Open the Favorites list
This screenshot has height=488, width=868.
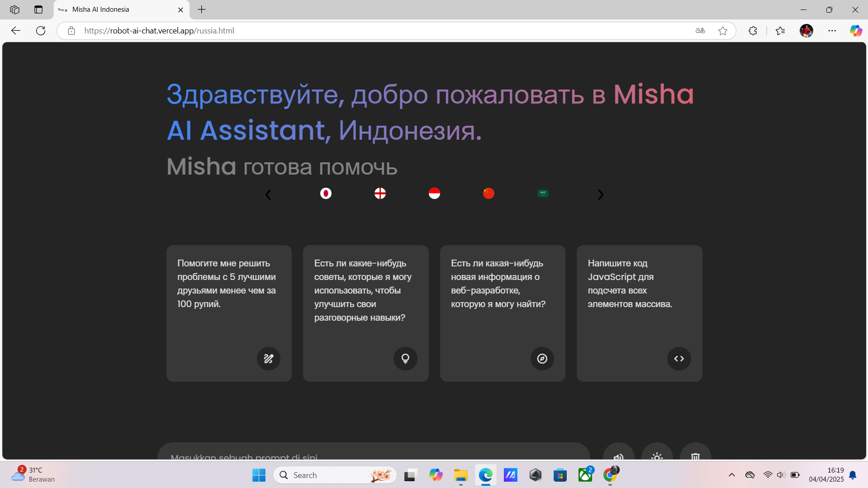(x=780, y=31)
